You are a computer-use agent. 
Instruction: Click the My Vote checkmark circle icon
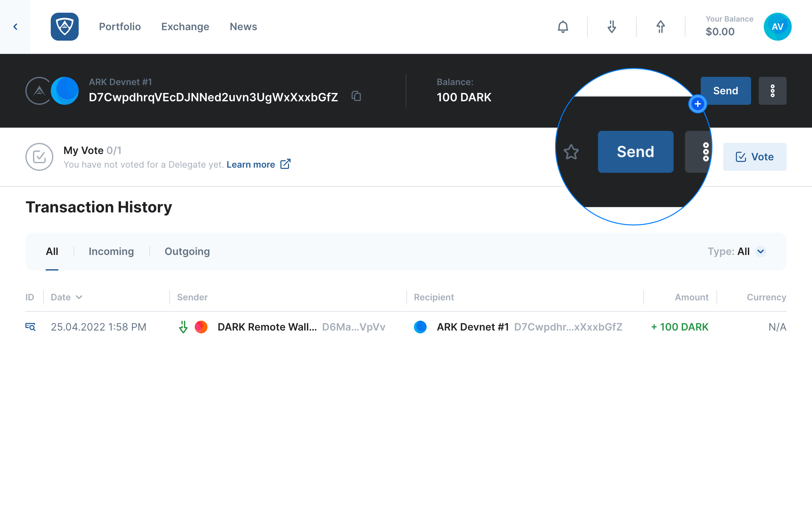click(39, 157)
